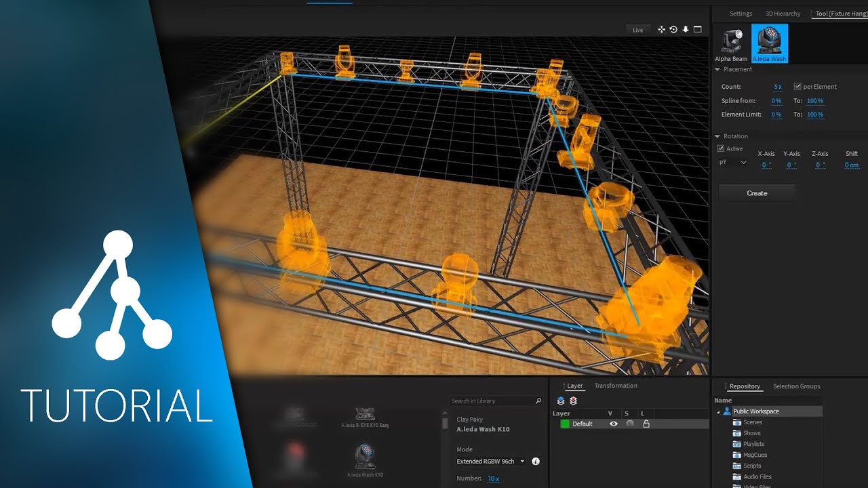Click the move/pan viewport icon

(x=661, y=29)
